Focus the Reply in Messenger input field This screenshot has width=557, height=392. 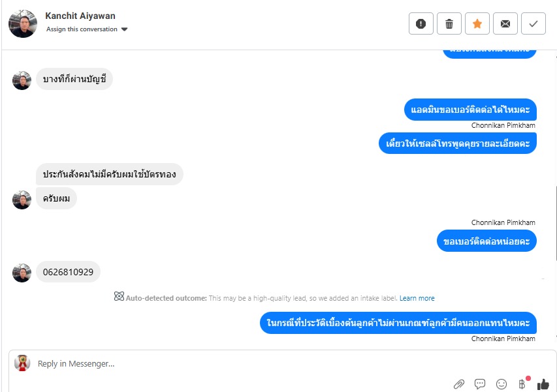click(x=242, y=363)
